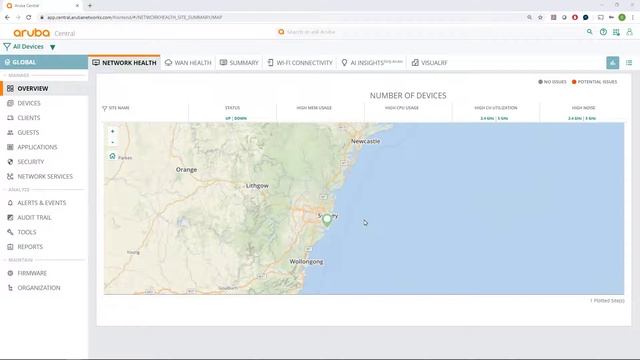The width and height of the screenshot is (640, 360).
Task: Switch to the AI Insights tab
Action: pyautogui.click(x=372, y=62)
